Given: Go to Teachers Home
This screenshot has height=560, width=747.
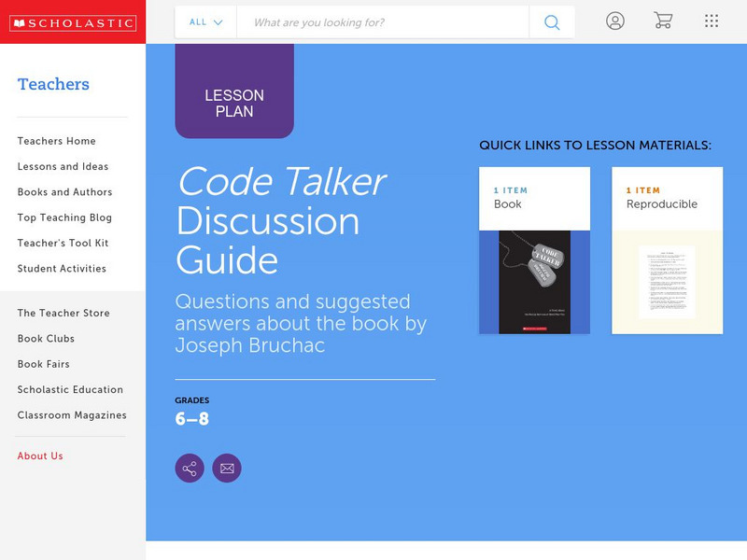Looking at the screenshot, I should [57, 141].
